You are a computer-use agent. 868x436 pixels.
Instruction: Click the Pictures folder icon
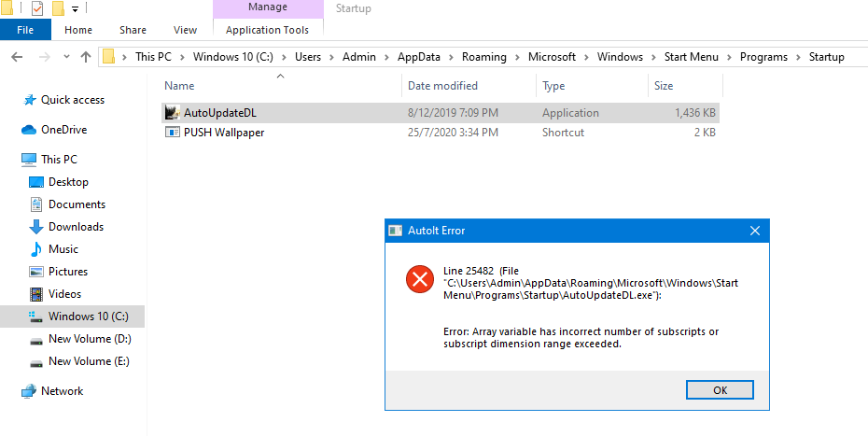36,272
